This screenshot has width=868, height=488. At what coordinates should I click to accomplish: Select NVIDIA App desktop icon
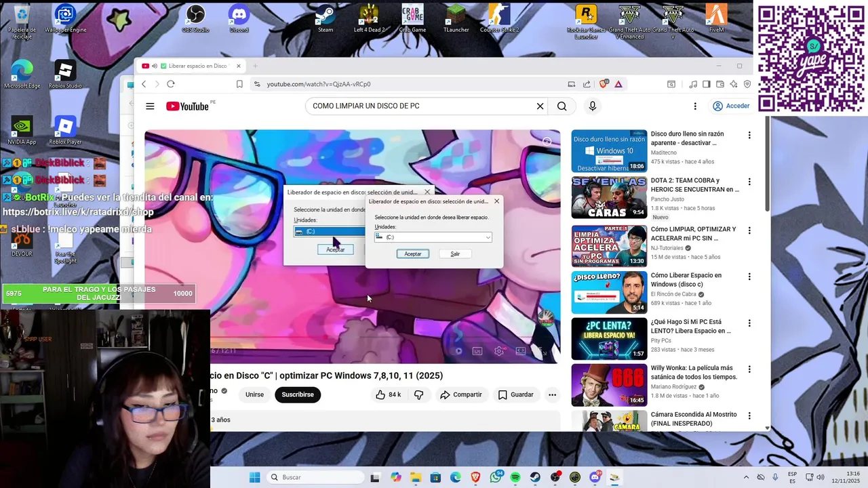tap(22, 130)
